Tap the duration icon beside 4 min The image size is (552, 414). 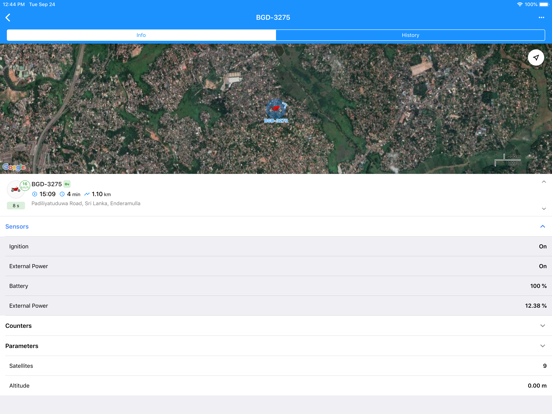(62, 194)
